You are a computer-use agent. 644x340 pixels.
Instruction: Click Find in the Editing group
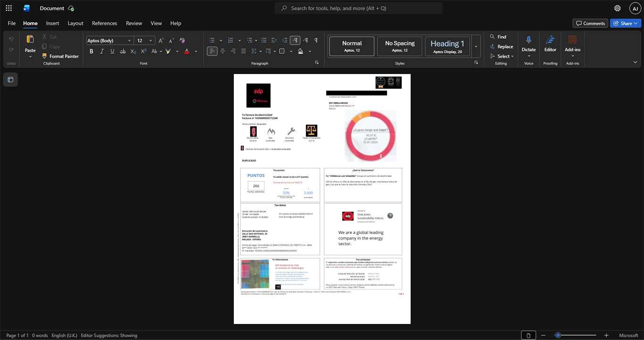(x=498, y=37)
